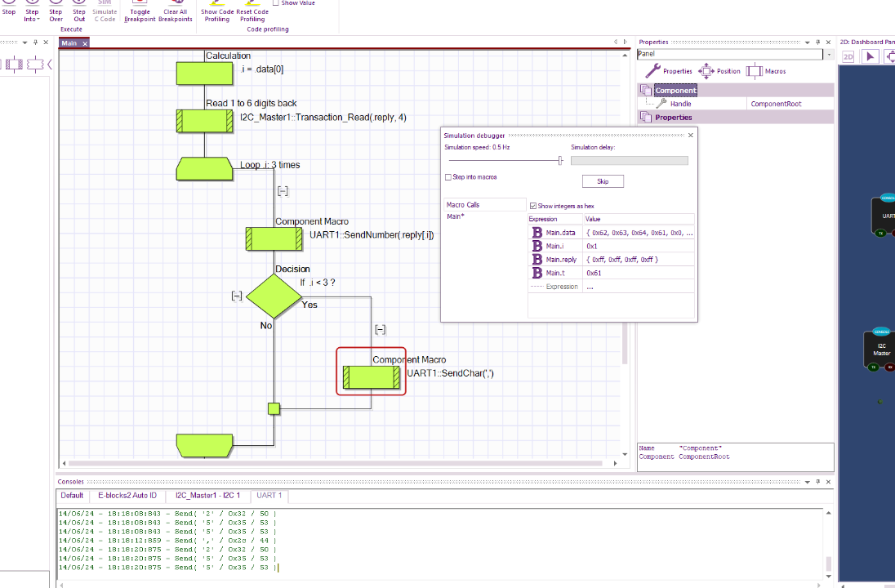Select the Main.t variable row

point(612,273)
